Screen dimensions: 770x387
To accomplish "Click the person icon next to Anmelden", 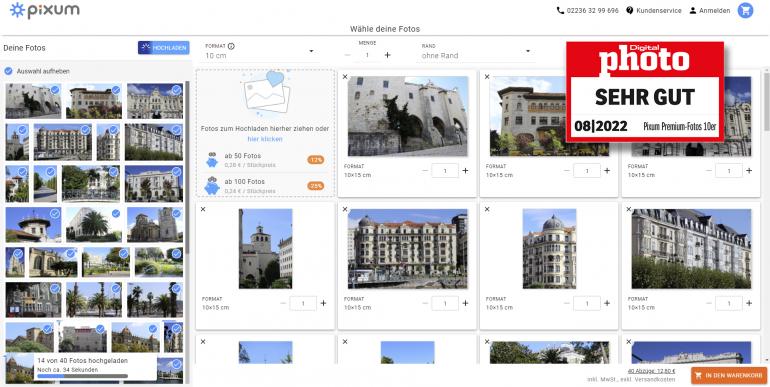I will (x=693, y=10).
